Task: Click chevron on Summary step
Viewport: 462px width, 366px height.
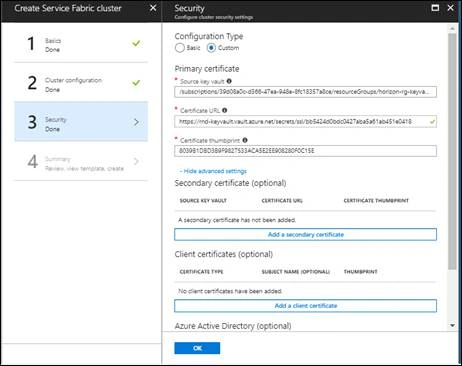Action: coord(136,161)
